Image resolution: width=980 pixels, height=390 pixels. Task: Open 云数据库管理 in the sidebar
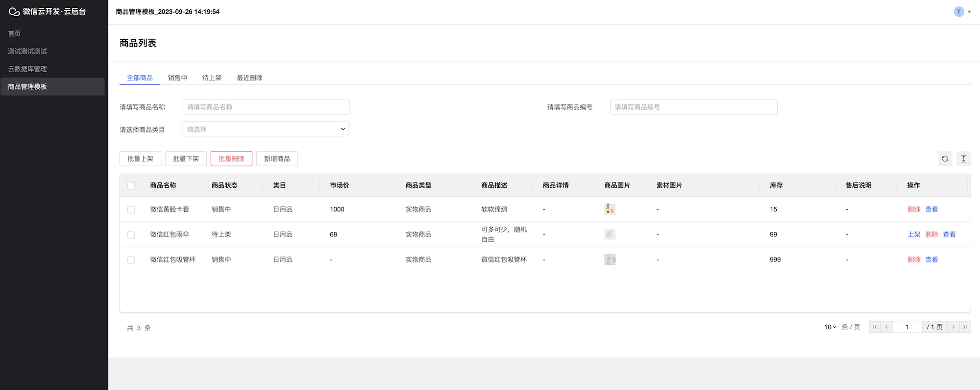[27, 69]
